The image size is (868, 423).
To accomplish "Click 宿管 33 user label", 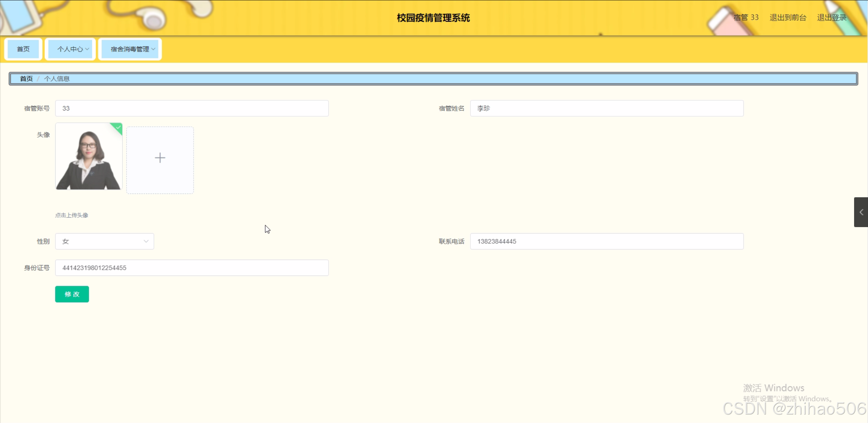I will (746, 18).
